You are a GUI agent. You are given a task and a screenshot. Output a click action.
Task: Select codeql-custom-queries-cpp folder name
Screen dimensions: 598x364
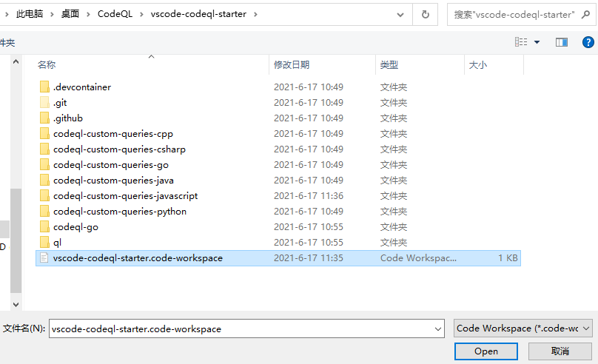coord(113,134)
